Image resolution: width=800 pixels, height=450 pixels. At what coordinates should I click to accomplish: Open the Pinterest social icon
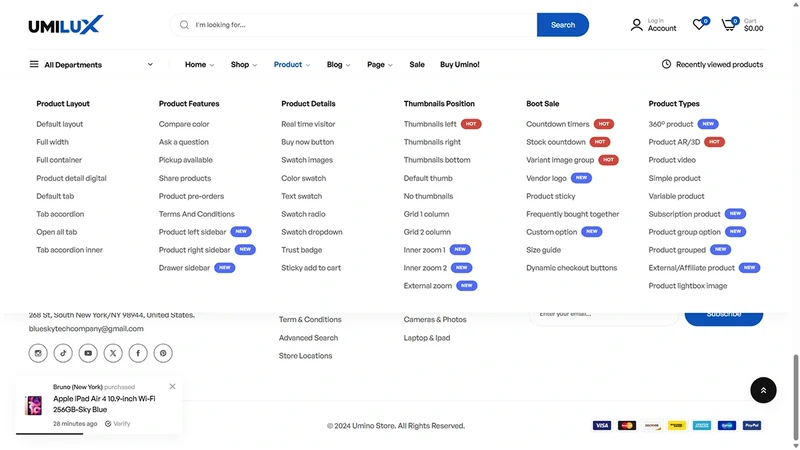point(163,353)
